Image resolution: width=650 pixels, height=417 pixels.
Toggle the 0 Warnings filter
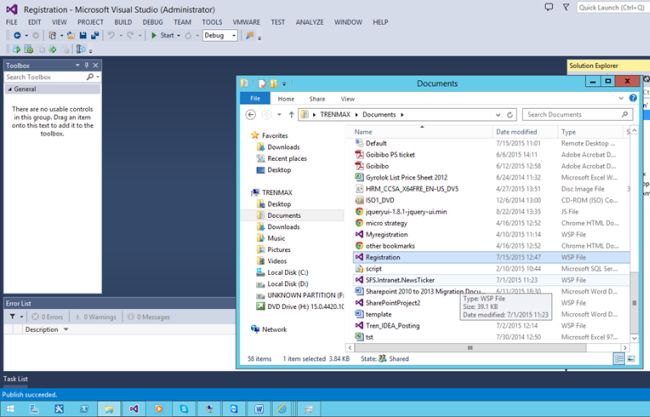point(97,316)
